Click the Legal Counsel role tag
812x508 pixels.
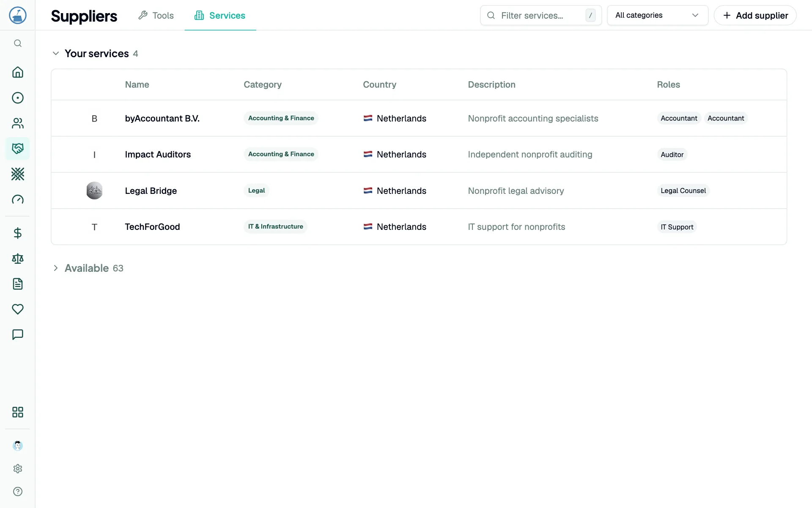click(x=683, y=190)
